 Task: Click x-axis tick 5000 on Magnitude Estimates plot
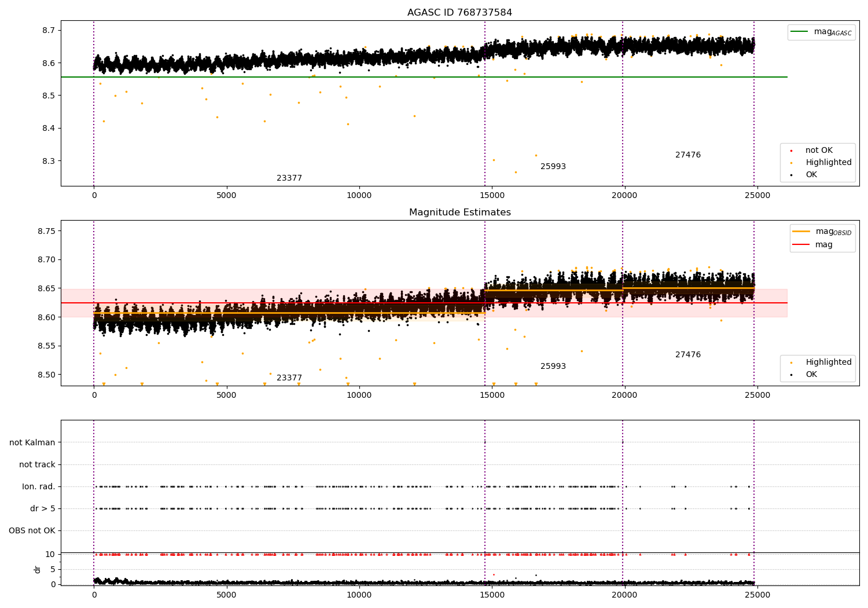[x=226, y=395]
